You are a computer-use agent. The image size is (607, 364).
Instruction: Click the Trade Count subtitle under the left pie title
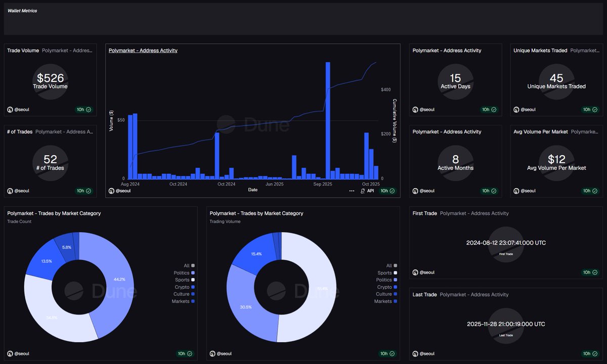(x=18, y=221)
